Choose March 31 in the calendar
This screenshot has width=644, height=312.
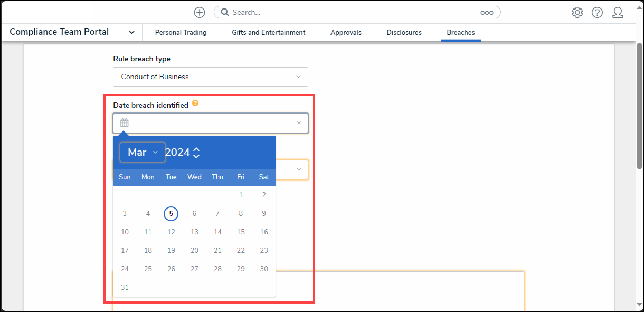tap(125, 288)
